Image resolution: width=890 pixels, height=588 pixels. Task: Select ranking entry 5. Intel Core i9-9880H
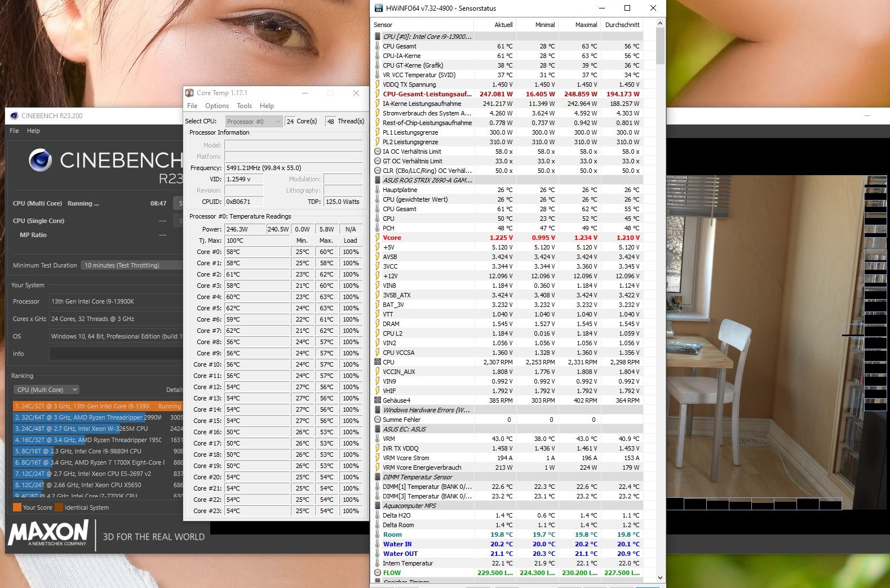pyautogui.click(x=98, y=451)
